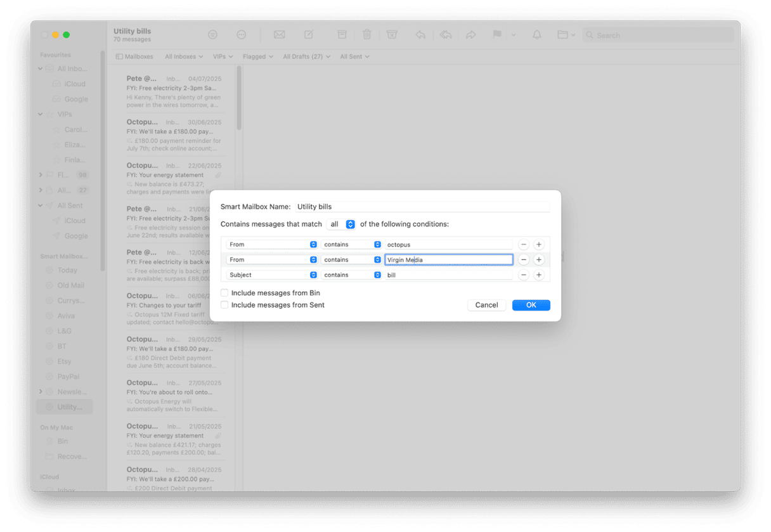Click Cancel in the smart mailbox dialog
The image size is (771, 532).
click(486, 305)
